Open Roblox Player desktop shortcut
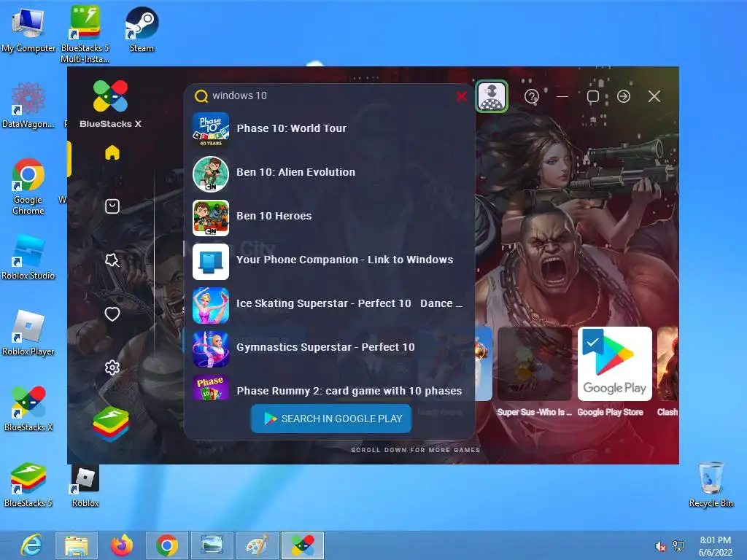This screenshot has width=747, height=560. point(28,332)
